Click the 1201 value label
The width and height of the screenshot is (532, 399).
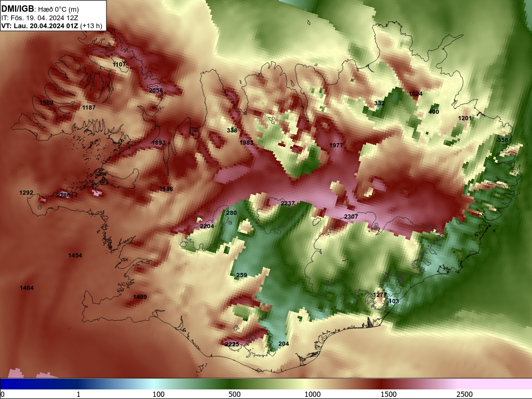tap(465, 118)
